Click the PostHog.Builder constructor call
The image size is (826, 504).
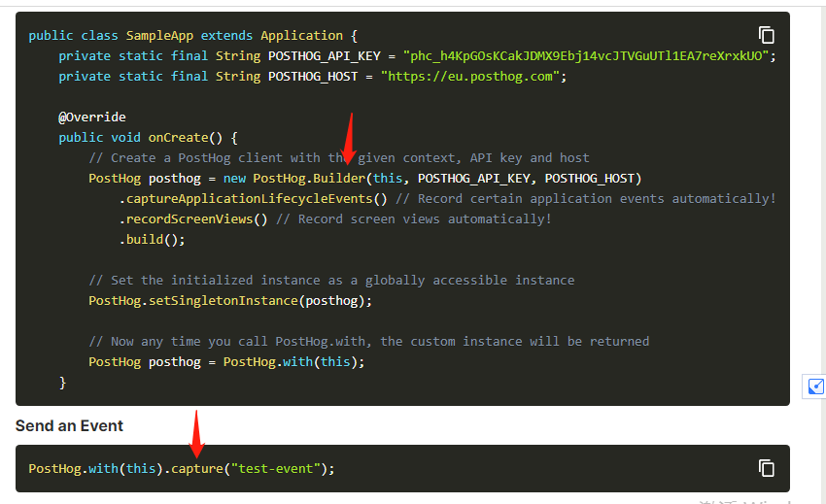[x=447, y=179]
